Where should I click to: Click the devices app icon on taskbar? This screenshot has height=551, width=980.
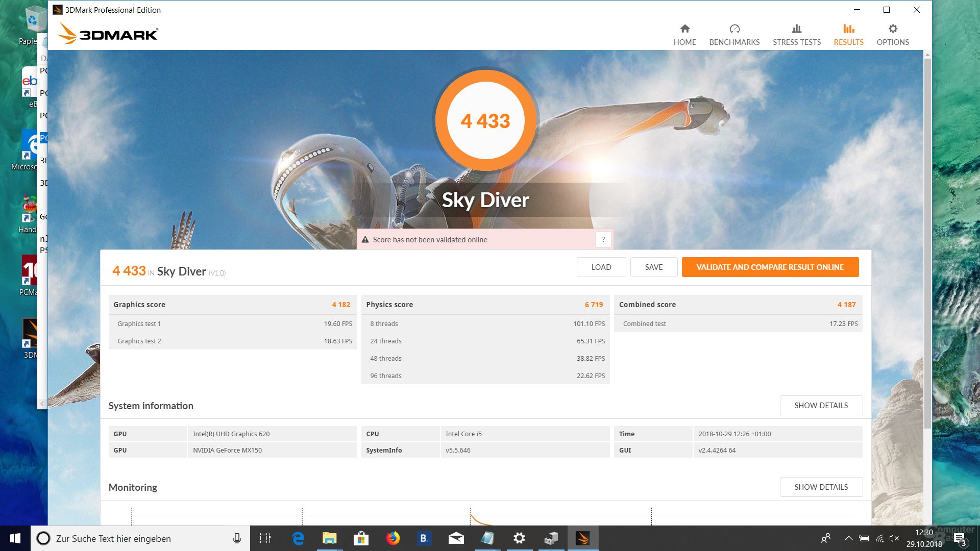(x=551, y=538)
